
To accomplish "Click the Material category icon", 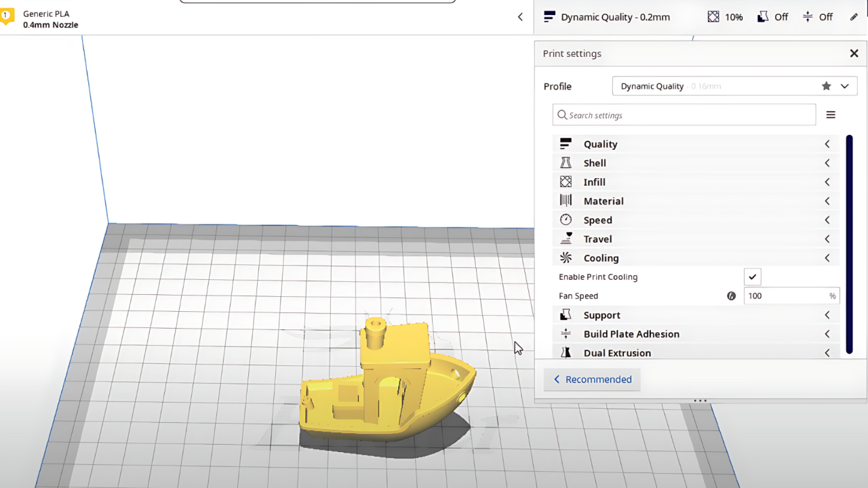I will 566,201.
